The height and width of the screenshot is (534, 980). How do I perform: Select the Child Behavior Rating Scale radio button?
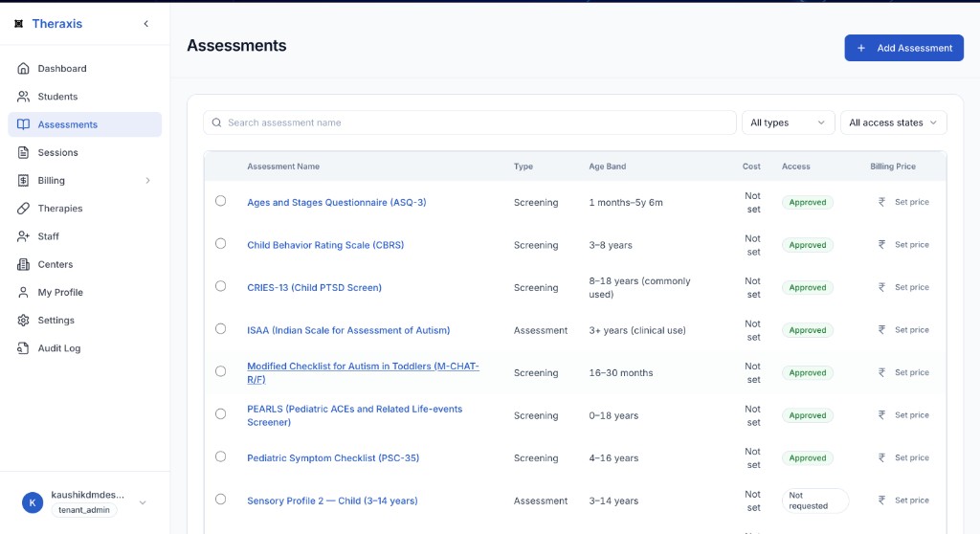[221, 243]
